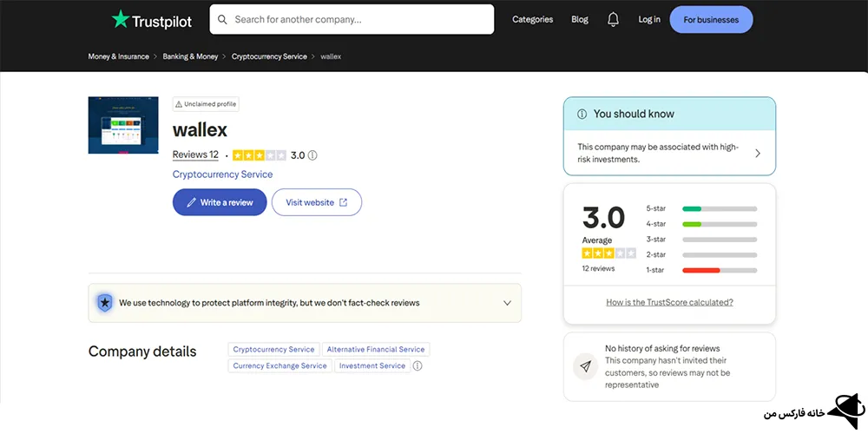Click the Alternative Financial Service tag
The image size is (868, 434).
[x=376, y=349]
